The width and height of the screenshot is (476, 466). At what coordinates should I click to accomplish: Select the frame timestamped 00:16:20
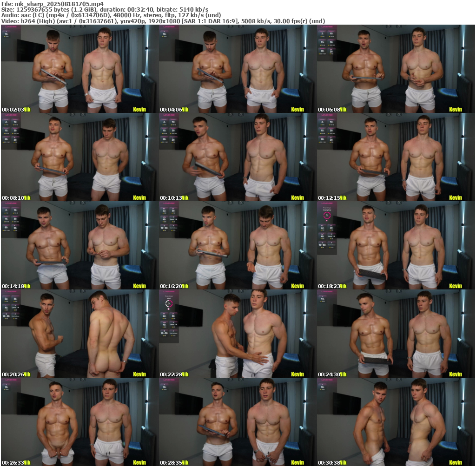[238, 245]
